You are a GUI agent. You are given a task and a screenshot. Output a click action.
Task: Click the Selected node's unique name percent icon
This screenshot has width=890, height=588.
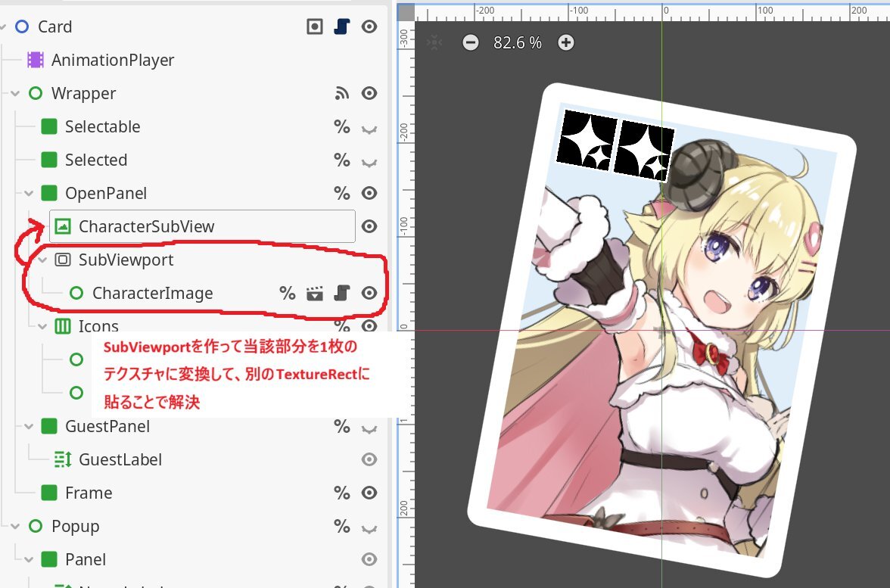point(342,160)
